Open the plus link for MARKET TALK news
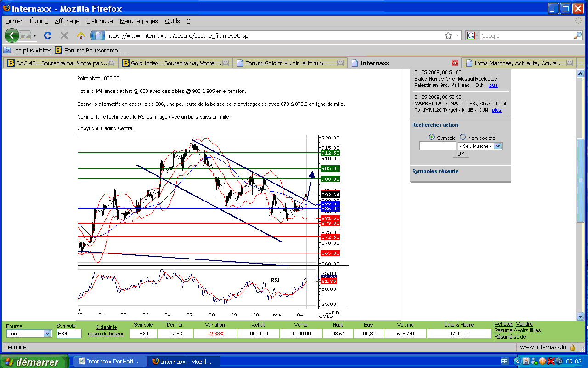 click(x=497, y=110)
